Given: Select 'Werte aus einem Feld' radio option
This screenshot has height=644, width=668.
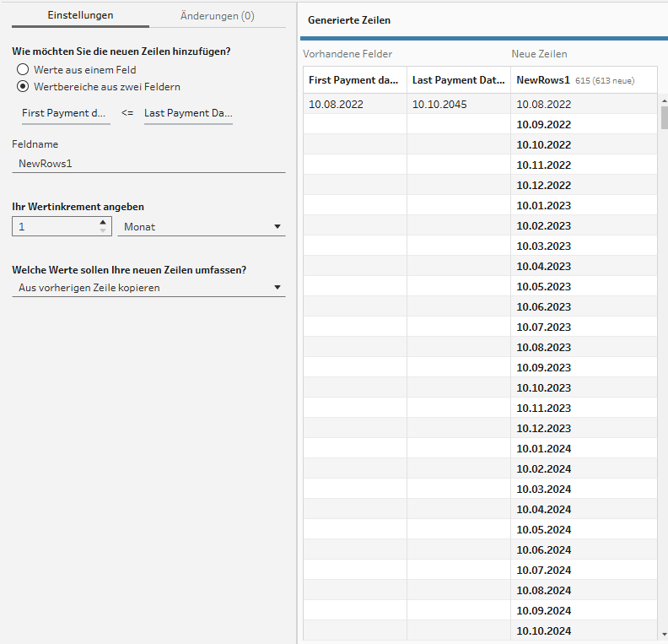Looking at the screenshot, I should (x=23, y=70).
